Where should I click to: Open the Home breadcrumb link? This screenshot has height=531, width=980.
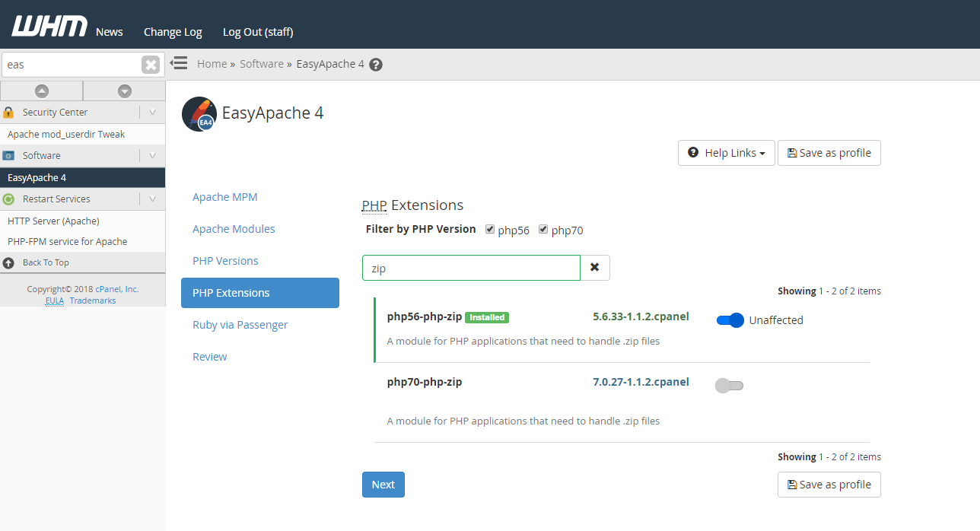(212, 64)
